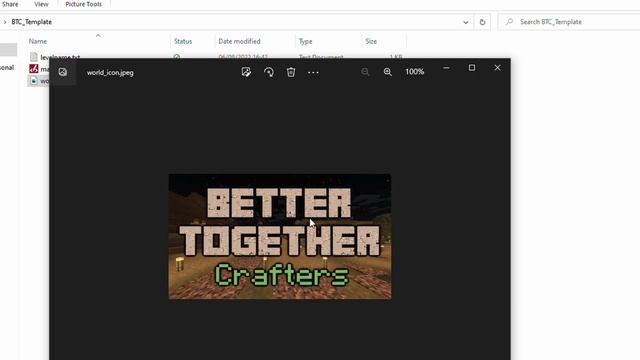Screen dimensions: 640x360
Task: Click the world_icon.jpeg title text
Action: (x=110, y=73)
